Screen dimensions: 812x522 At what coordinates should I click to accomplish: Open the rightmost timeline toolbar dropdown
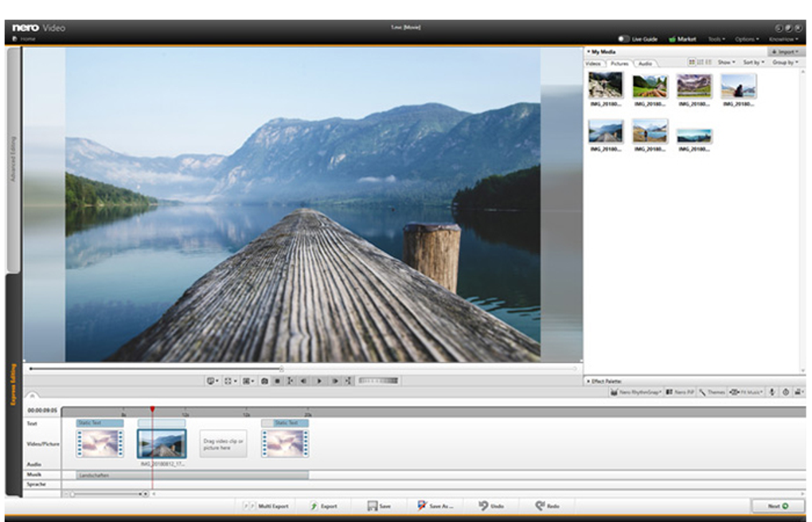point(799,392)
